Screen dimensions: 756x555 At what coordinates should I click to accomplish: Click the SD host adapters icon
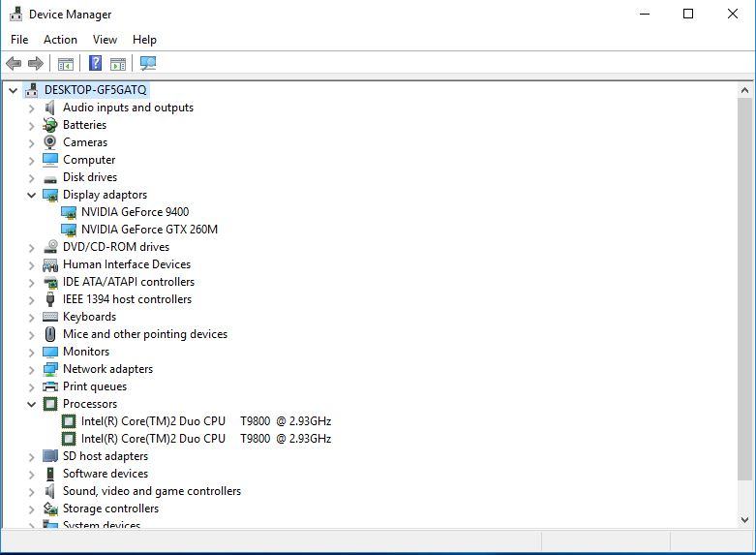coord(50,456)
